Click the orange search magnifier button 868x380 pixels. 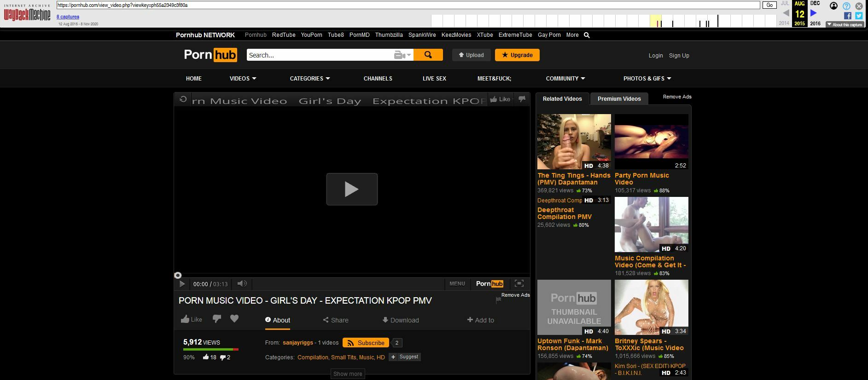pos(428,55)
